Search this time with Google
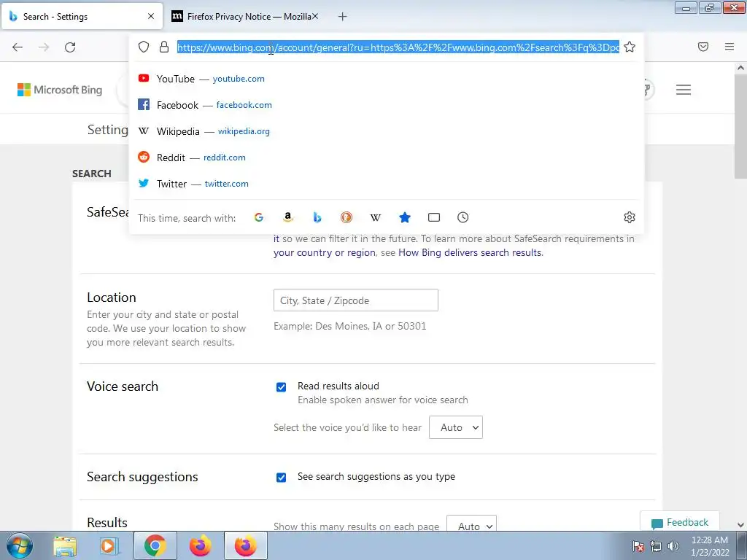The image size is (747, 560). coord(259,217)
